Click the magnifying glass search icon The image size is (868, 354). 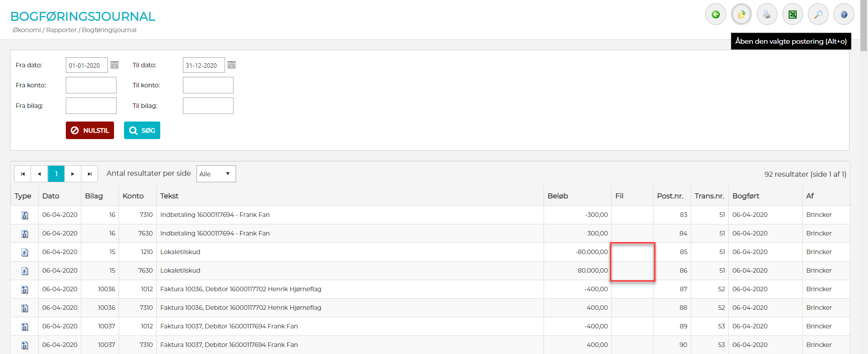[818, 15]
